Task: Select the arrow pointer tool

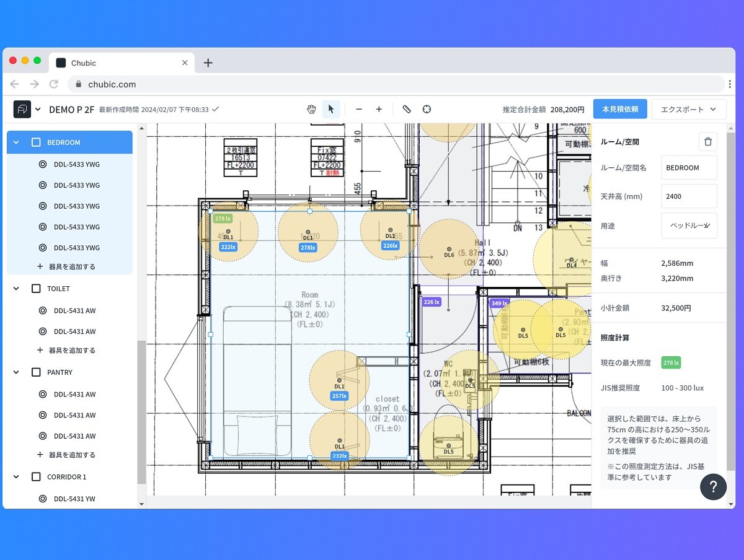Action: [331, 109]
